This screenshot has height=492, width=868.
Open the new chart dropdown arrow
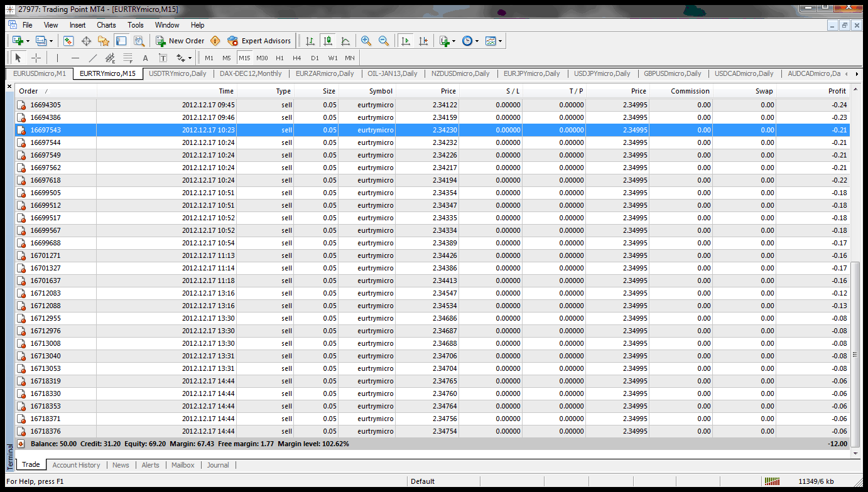28,41
